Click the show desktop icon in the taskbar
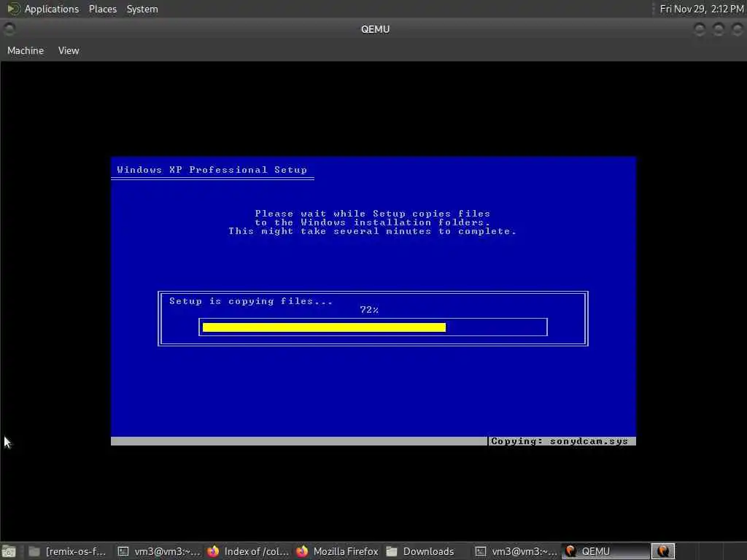 (x=9, y=551)
